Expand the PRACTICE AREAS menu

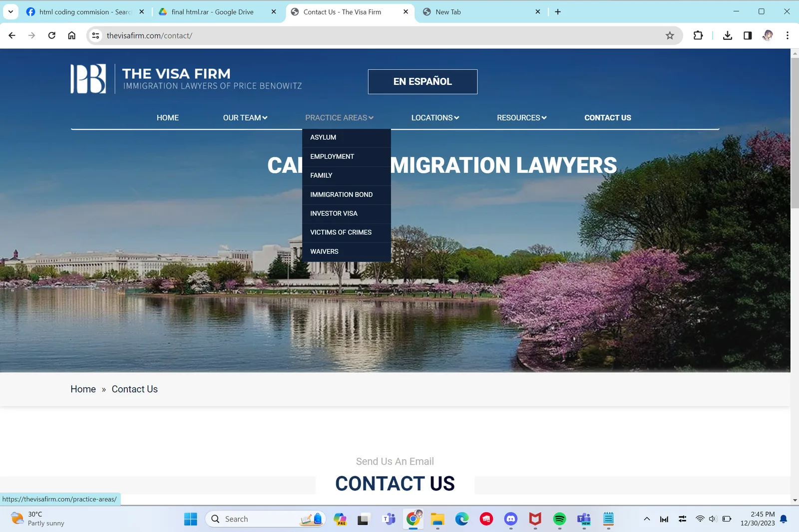[x=339, y=118]
